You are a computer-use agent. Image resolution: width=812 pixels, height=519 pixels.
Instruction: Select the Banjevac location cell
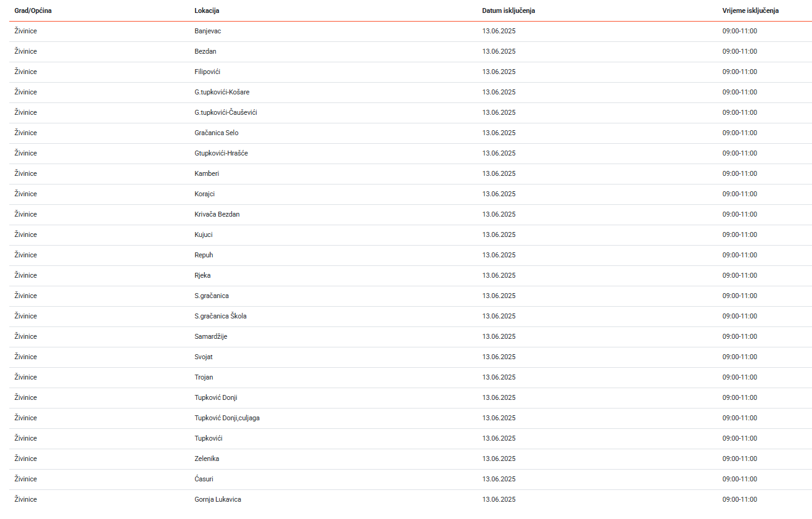coord(207,31)
